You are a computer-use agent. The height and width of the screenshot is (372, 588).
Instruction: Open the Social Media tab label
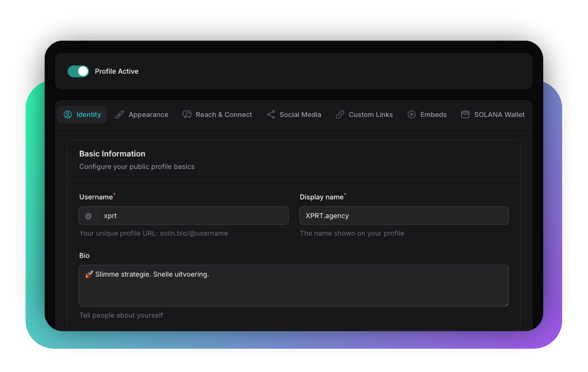tap(300, 114)
